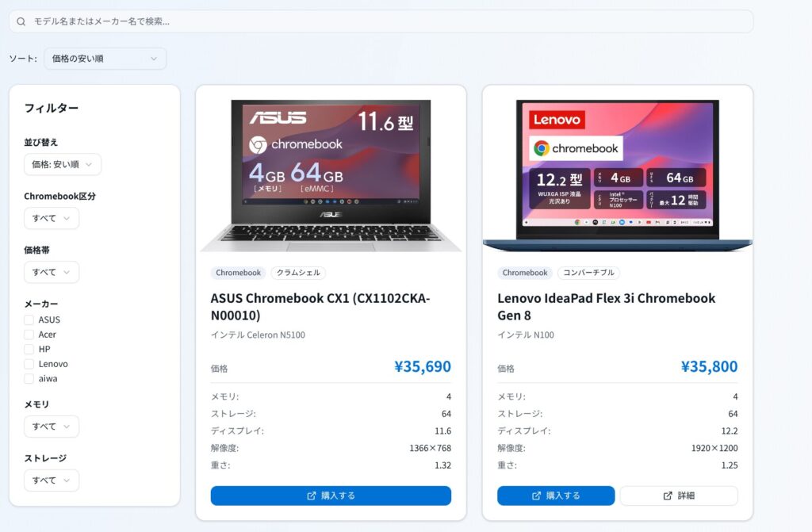Image resolution: width=812 pixels, height=532 pixels.
Task: Toggle the Lenovo manufacturer checkbox
Action: pyautogui.click(x=29, y=364)
